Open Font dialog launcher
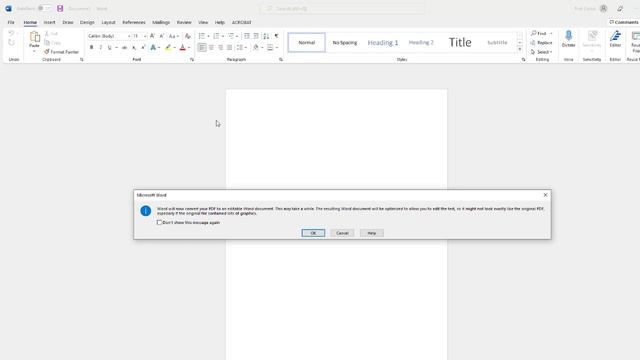Screen dimensions: 640x360 (x=192, y=60)
